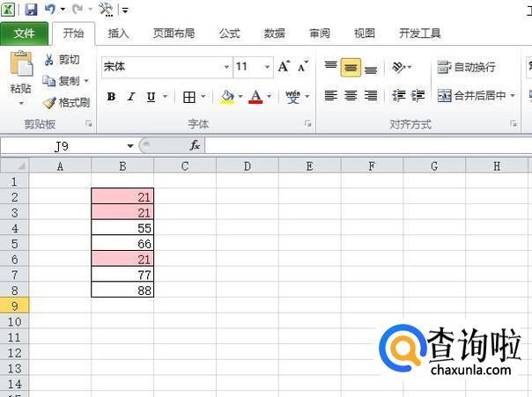Expand the fill color dropdown arrow

point(240,97)
